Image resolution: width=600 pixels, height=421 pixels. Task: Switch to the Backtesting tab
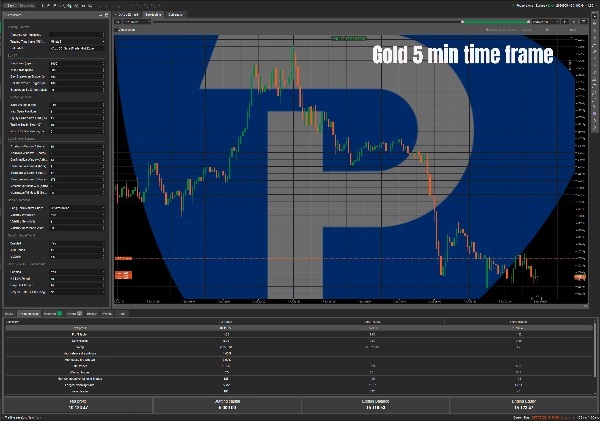153,15
